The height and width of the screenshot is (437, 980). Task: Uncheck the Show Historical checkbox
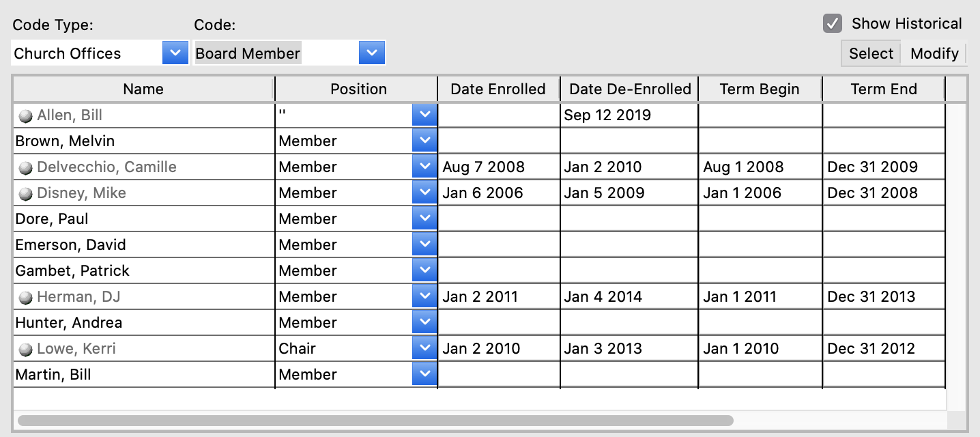tap(832, 24)
